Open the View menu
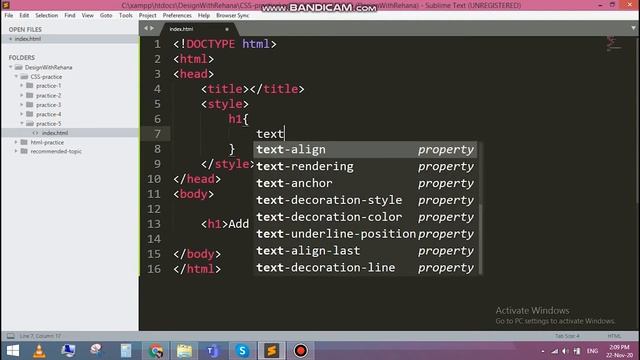 [x=87, y=15]
